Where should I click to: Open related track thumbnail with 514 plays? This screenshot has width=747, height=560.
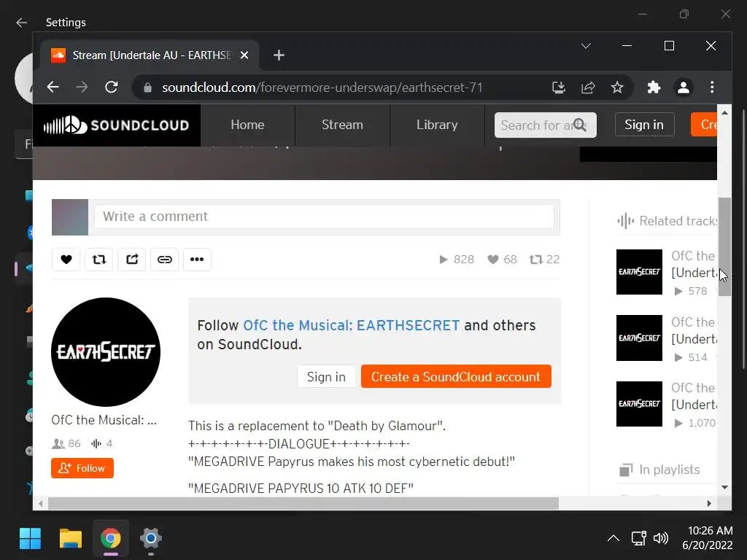pos(639,338)
